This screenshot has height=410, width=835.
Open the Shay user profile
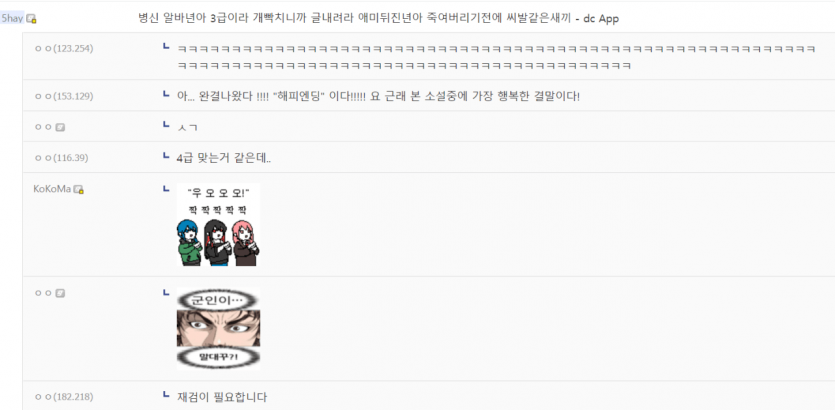[12, 19]
